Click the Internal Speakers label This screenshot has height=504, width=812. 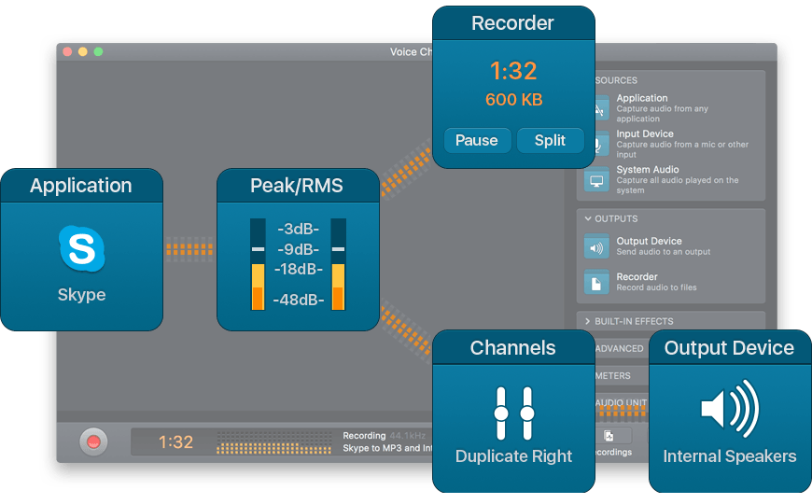(x=730, y=455)
